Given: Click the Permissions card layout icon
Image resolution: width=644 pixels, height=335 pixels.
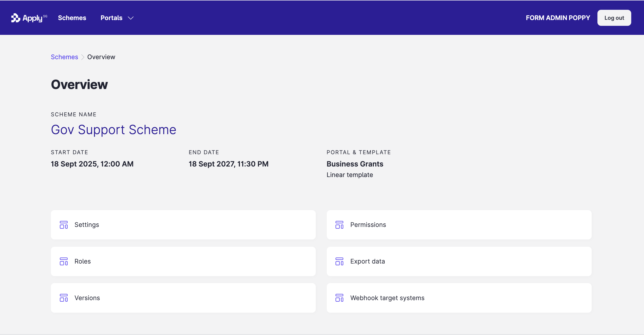Looking at the screenshot, I should pyautogui.click(x=339, y=225).
